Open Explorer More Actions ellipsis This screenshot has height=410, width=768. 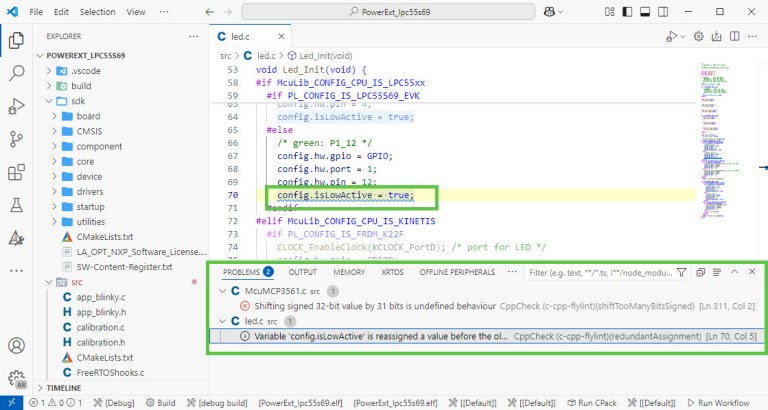(193, 36)
